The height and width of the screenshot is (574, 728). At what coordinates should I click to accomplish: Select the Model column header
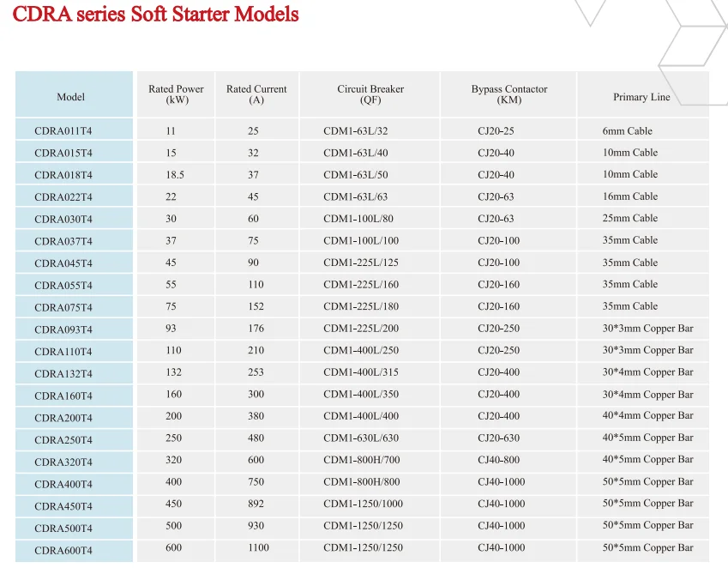[x=71, y=97]
